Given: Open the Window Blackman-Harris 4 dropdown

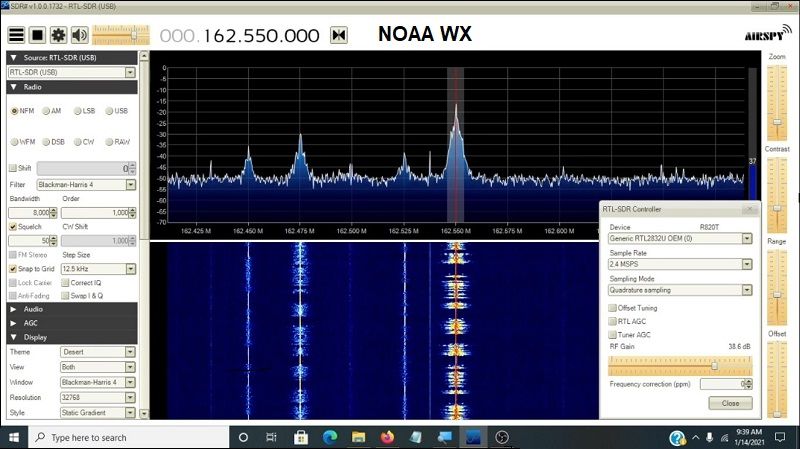Looking at the screenshot, I should coord(130,382).
